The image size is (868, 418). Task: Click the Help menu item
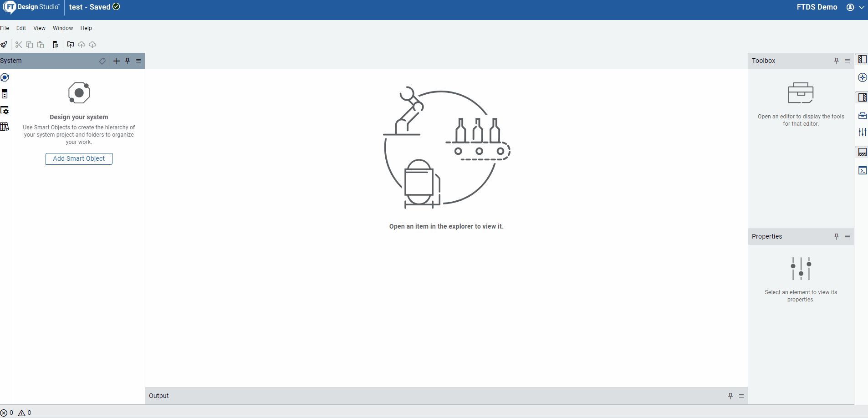tap(86, 28)
